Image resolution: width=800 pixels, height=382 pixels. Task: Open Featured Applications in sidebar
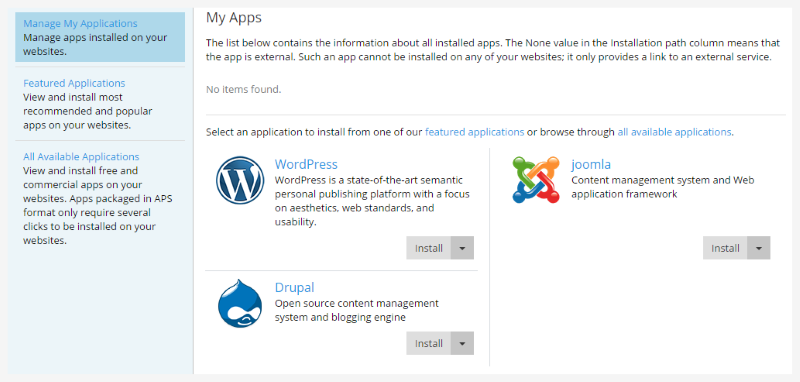pos(74,83)
